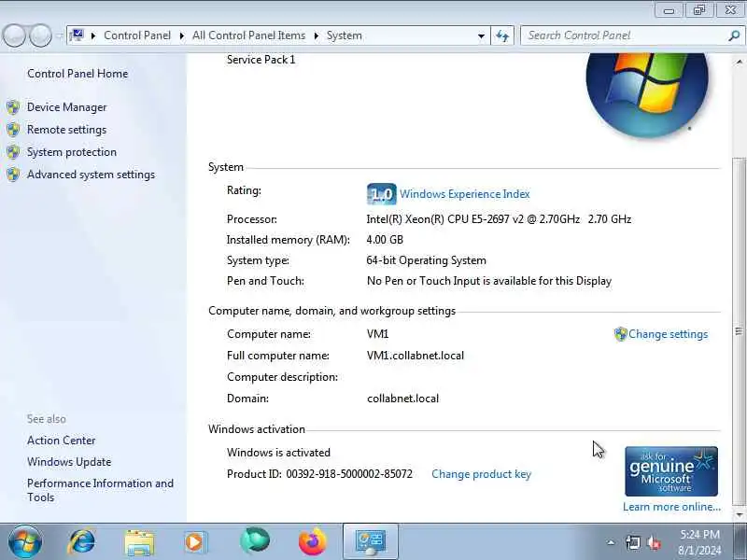Open Windows Experience Index link
This screenshot has height=560, width=747.
pyautogui.click(x=464, y=194)
